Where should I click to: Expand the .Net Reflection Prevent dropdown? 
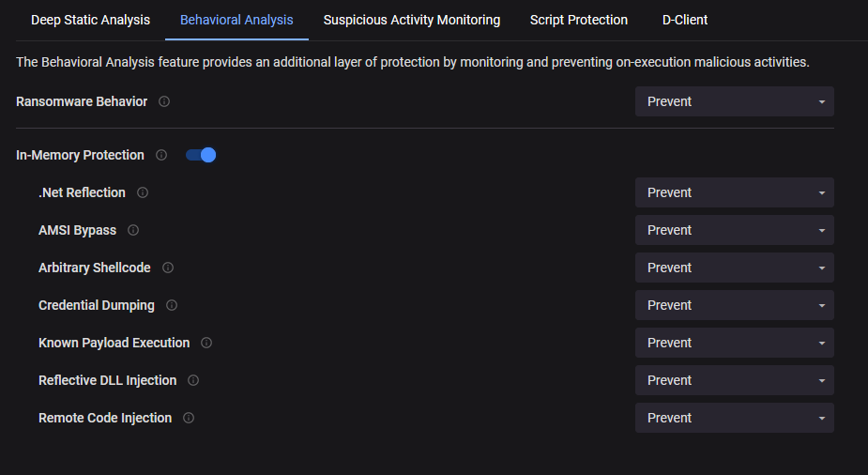tap(734, 192)
